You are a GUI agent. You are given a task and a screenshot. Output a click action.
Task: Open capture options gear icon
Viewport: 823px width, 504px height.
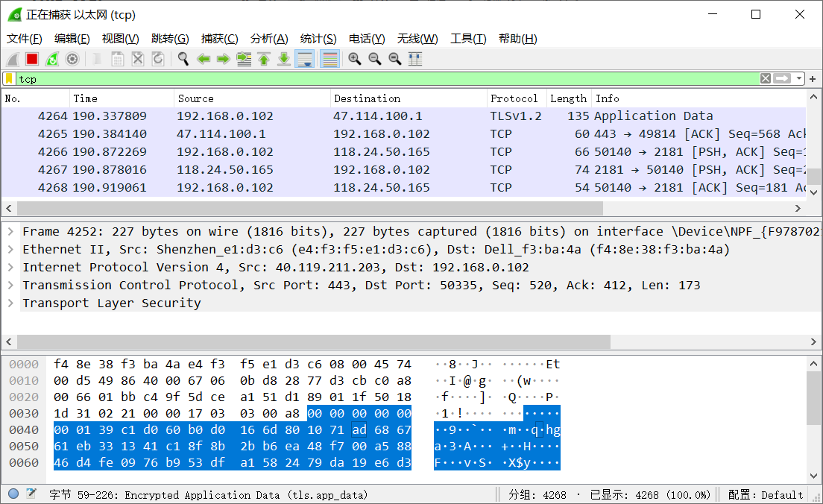click(x=72, y=59)
